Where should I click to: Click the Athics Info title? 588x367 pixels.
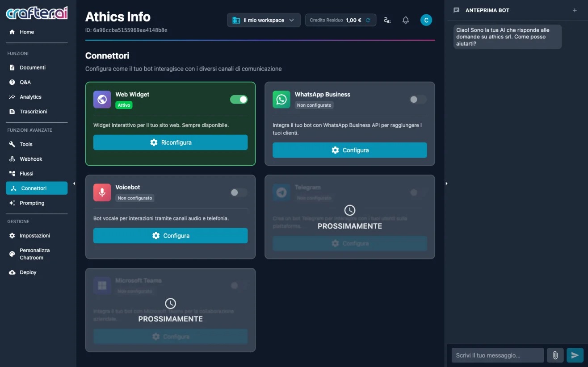click(118, 17)
